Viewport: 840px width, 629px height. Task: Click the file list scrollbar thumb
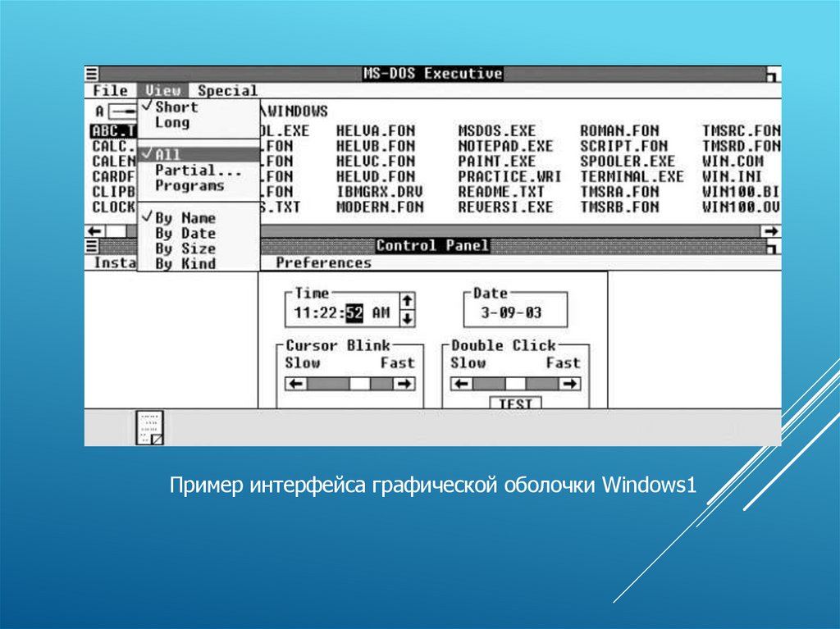coord(116,231)
